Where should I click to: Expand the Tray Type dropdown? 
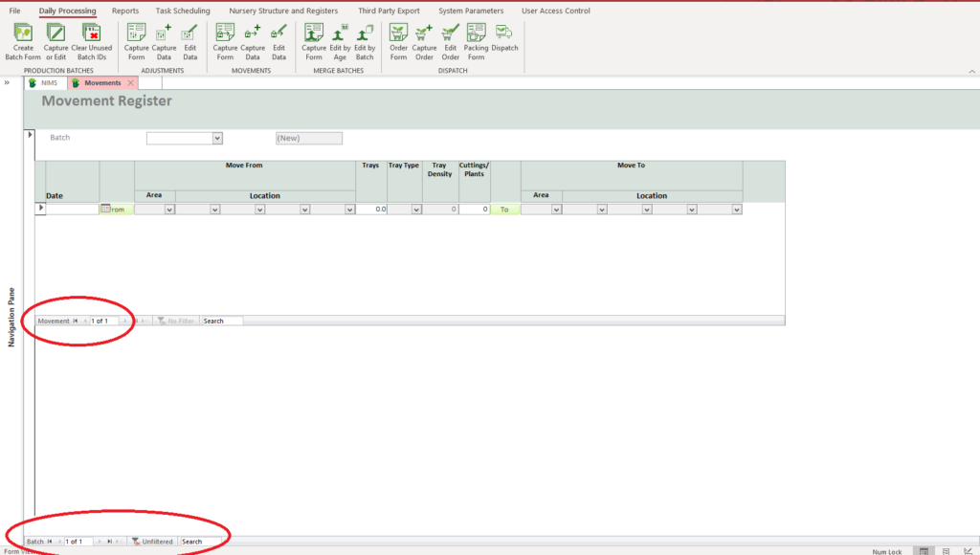click(x=416, y=210)
